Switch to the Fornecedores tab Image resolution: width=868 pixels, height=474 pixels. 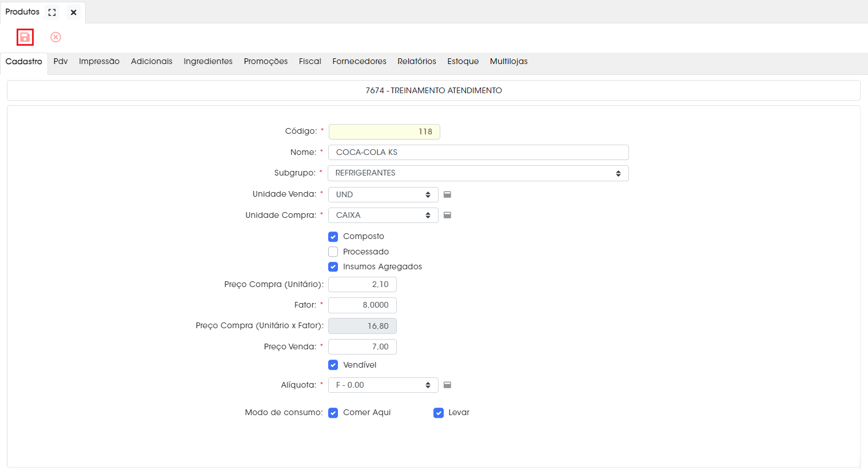[359, 61]
